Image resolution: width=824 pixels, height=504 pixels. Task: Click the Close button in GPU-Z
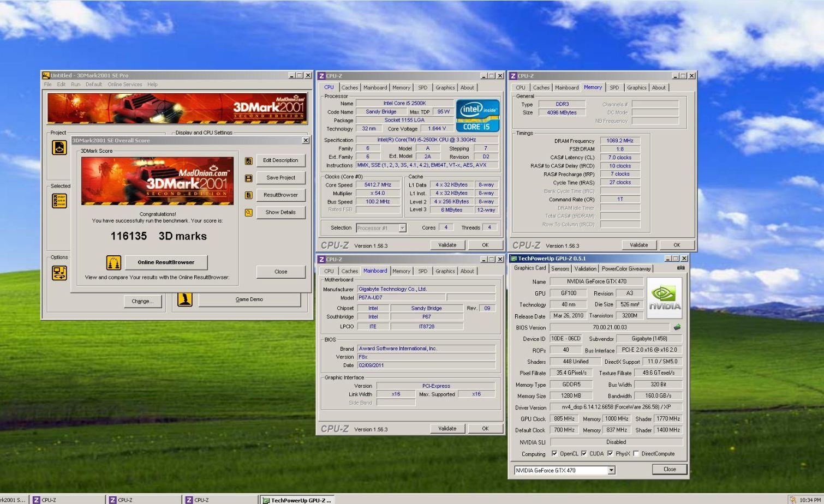point(670,469)
